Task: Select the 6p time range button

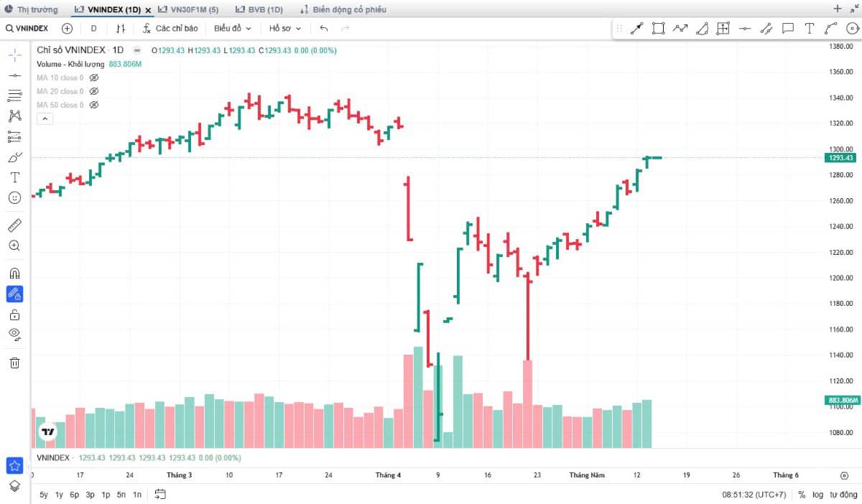Action: pyautogui.click(x=75, y=495)
